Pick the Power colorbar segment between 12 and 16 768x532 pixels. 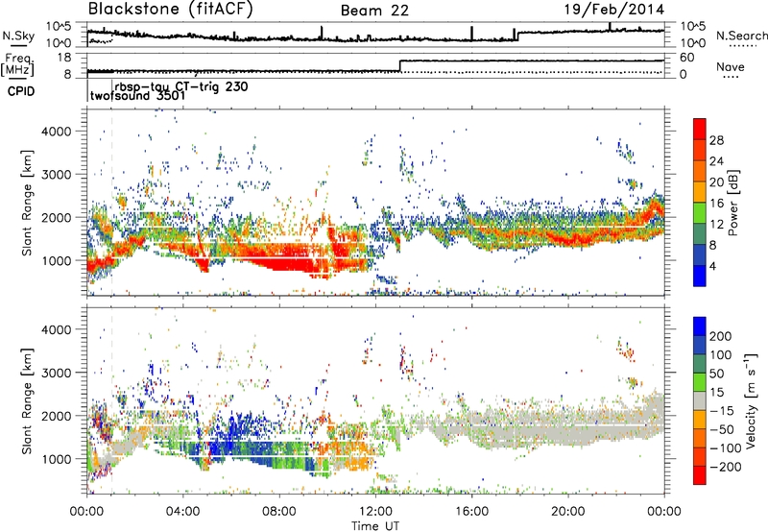(700, 212)
